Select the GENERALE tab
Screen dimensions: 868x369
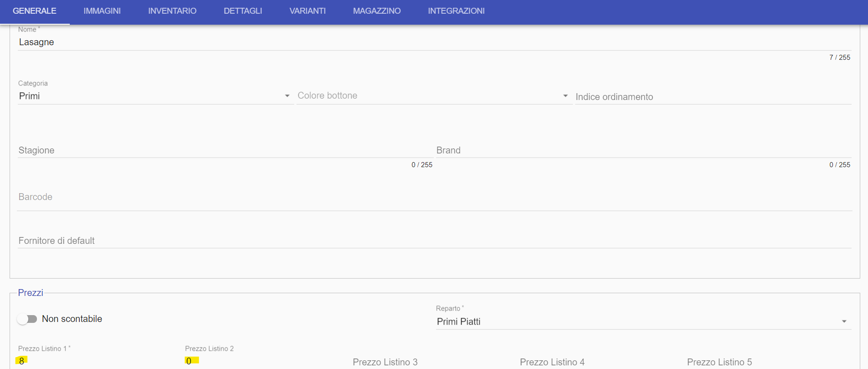click(35, 11)
